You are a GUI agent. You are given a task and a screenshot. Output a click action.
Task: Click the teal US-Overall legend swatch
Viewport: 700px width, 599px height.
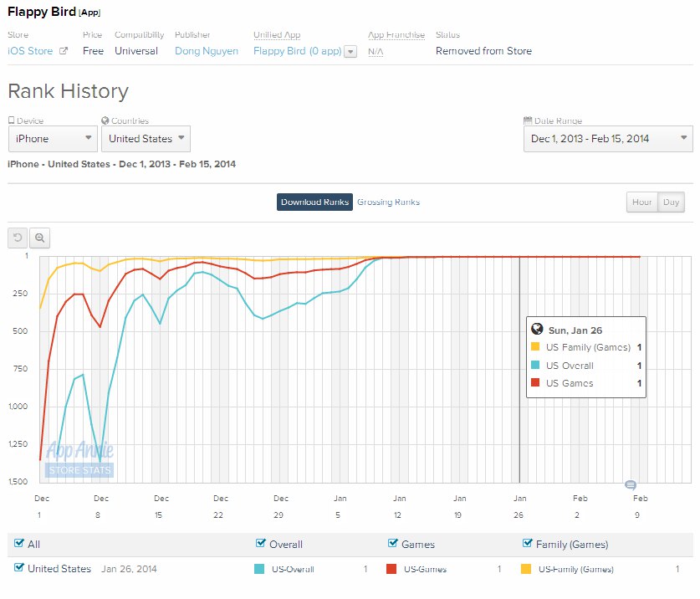click(x=259, y=569)
